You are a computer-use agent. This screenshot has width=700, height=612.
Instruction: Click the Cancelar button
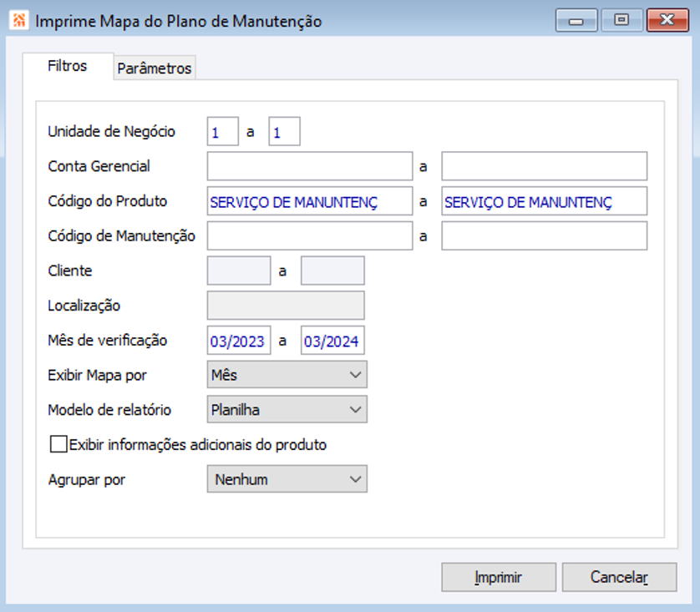(619, 577)
